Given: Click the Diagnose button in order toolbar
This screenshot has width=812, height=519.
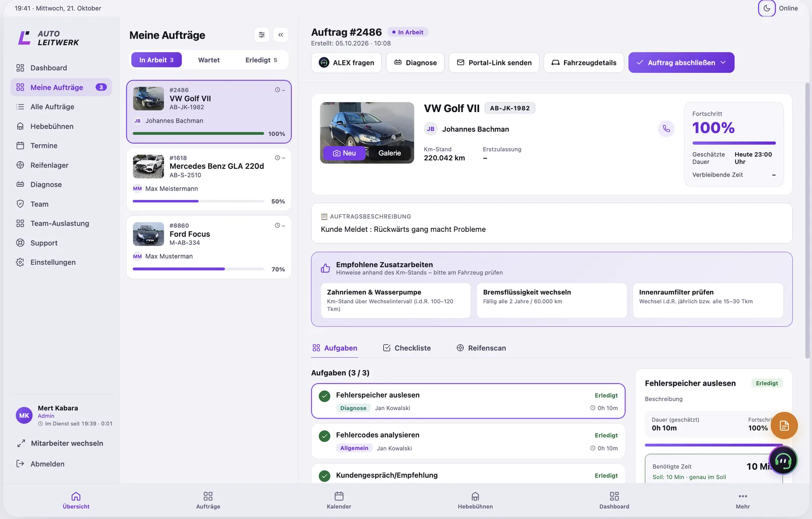Looking at the screenshot, I should tap(415, 62).
